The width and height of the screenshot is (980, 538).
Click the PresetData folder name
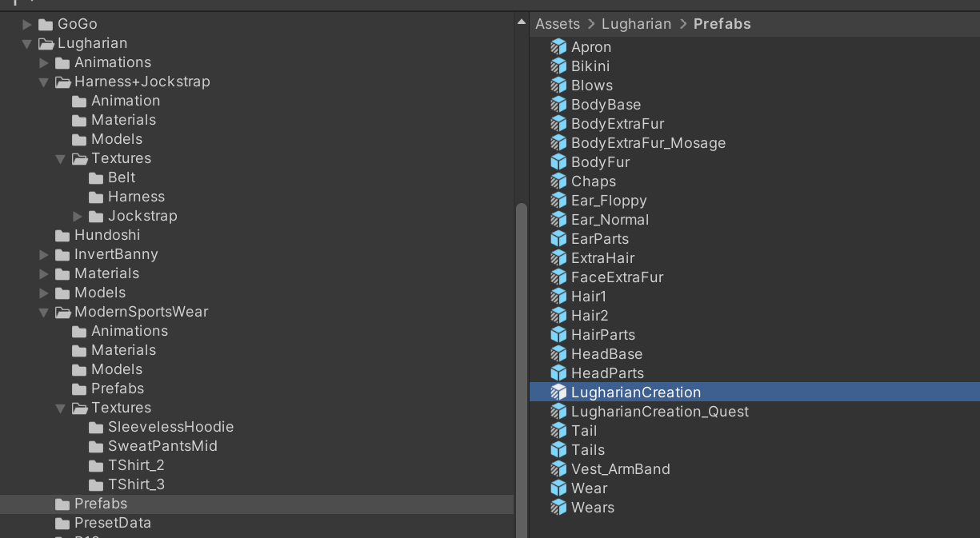click(113, 523)
